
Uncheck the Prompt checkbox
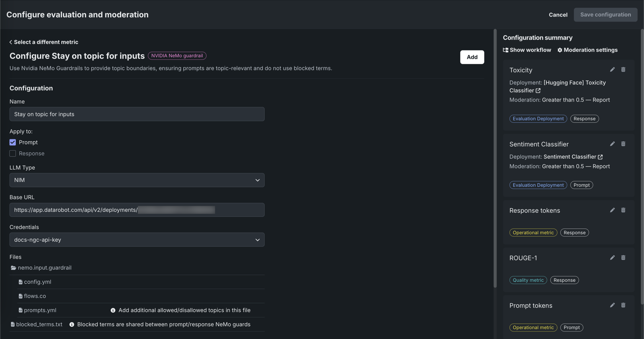13,142
